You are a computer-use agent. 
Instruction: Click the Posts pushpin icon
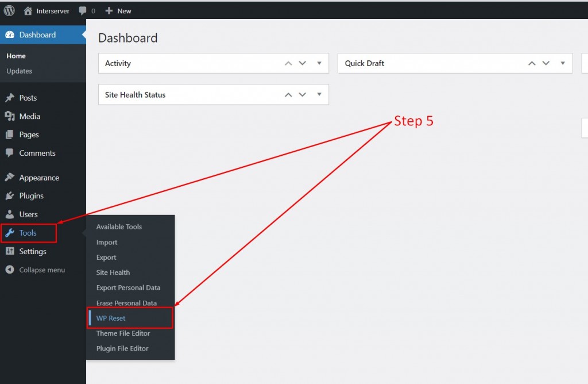tap(10, 98)
